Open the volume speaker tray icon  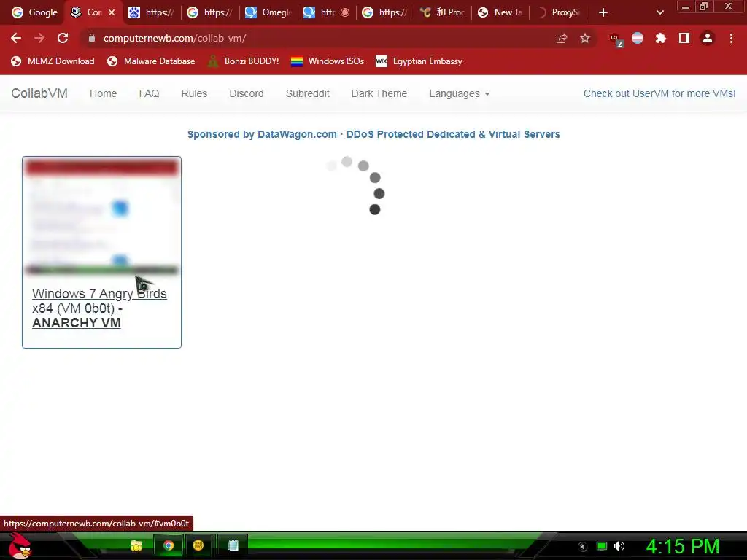click(x=619, y=546)
